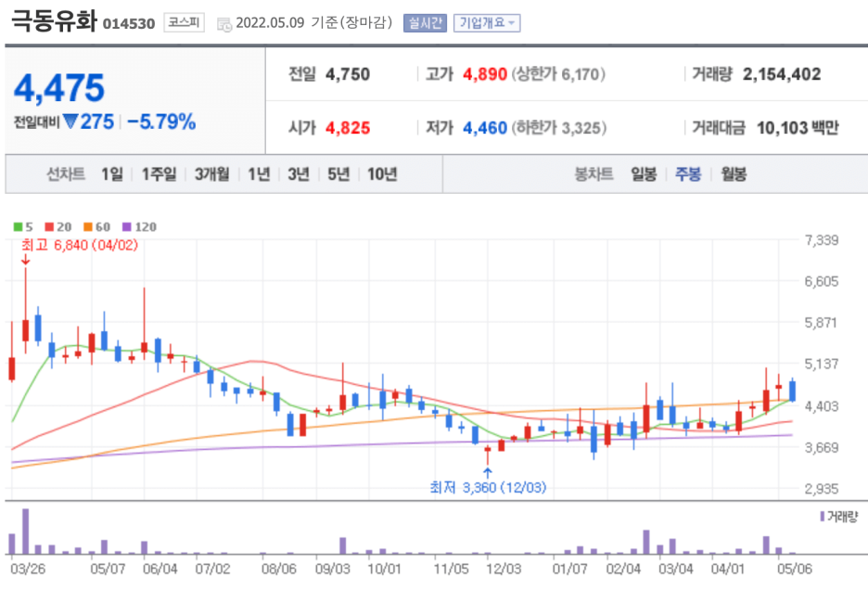Click the 03/26 date axis label
This screenshot has height=590, width=868.
point(28,569)
